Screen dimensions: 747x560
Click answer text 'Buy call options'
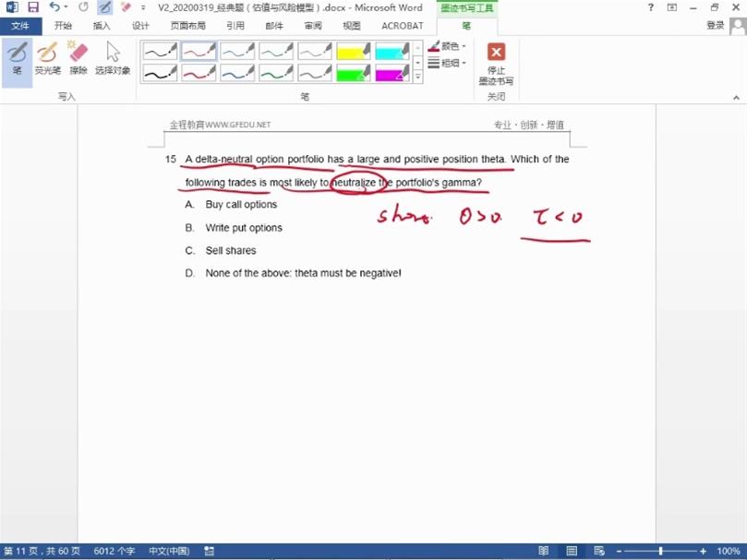pyautogui.click(x=241, y=204)
